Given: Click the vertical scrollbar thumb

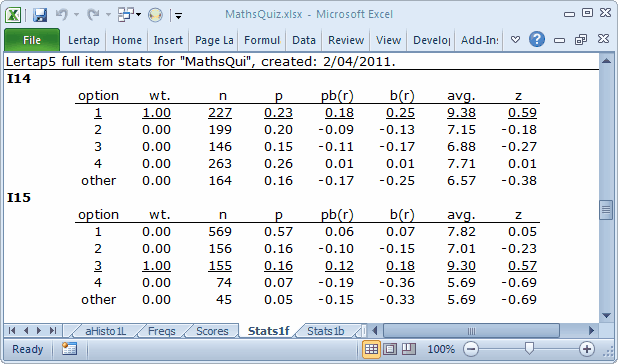Looking at the screenshot, I should 606,210.
